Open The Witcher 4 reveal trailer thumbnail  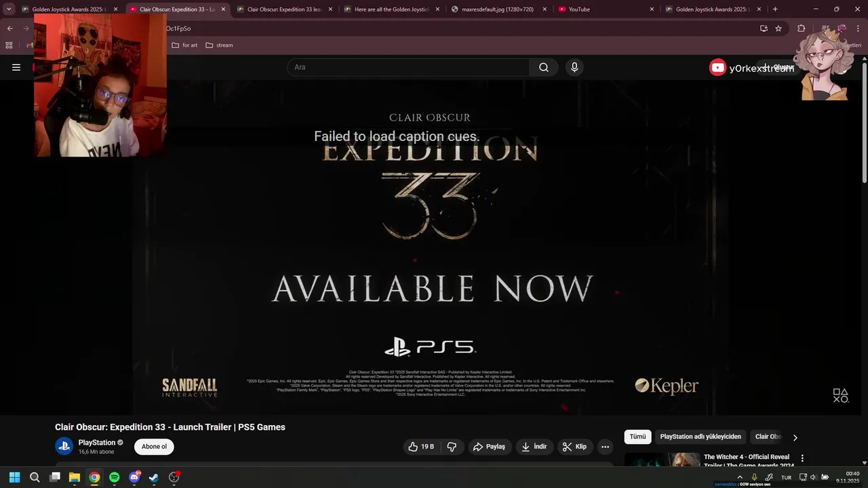(662, 460)
